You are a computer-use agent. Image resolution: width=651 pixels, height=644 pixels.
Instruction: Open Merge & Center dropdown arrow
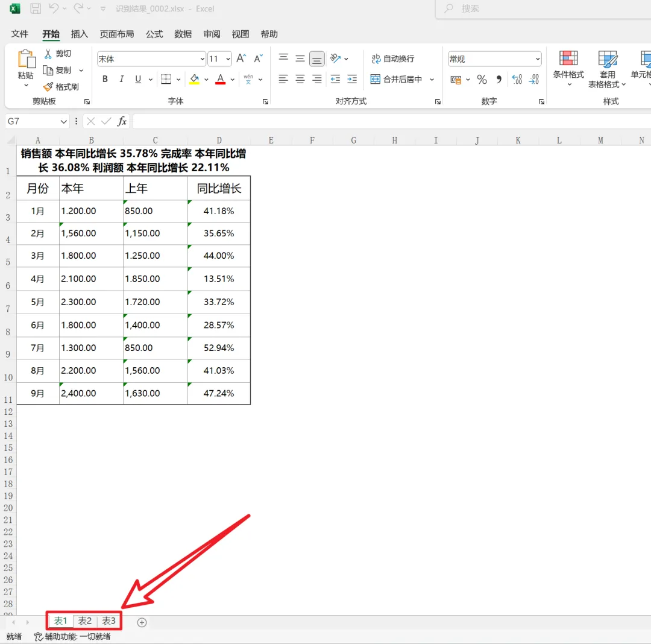click(432, 80)
